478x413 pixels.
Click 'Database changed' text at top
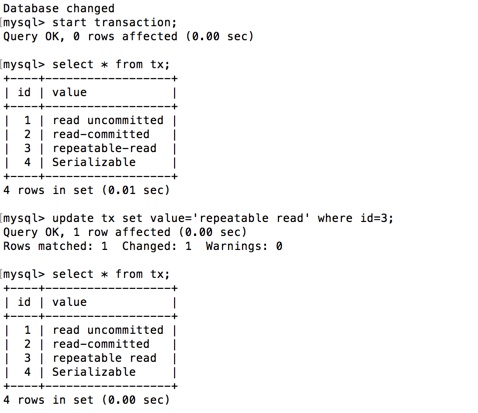click(x=59, y=9)
